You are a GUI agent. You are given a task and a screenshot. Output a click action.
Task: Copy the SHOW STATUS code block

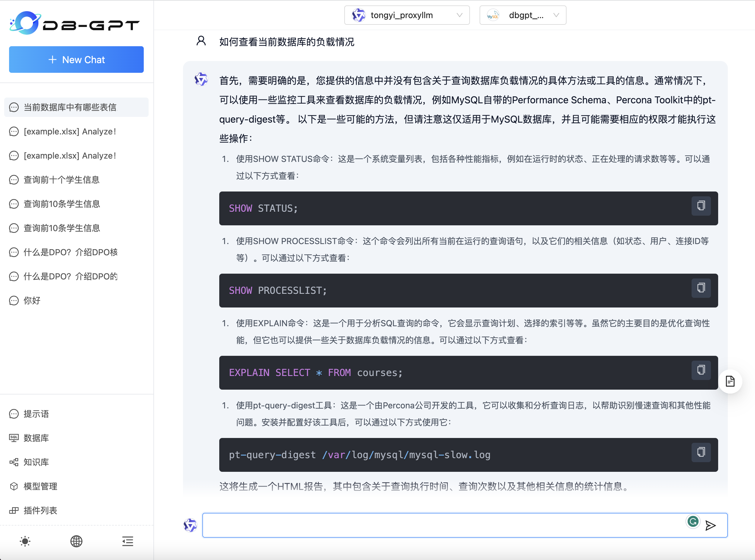click(701, 206)
